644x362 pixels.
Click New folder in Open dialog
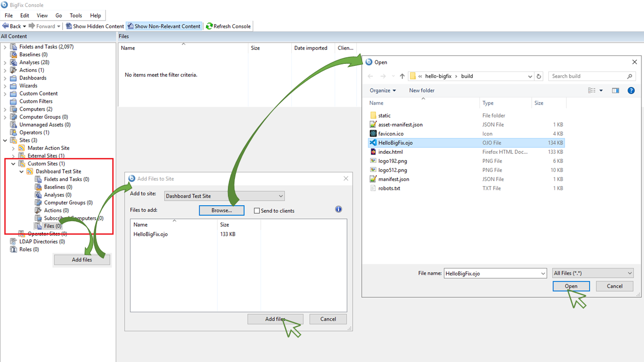[422, 90]
